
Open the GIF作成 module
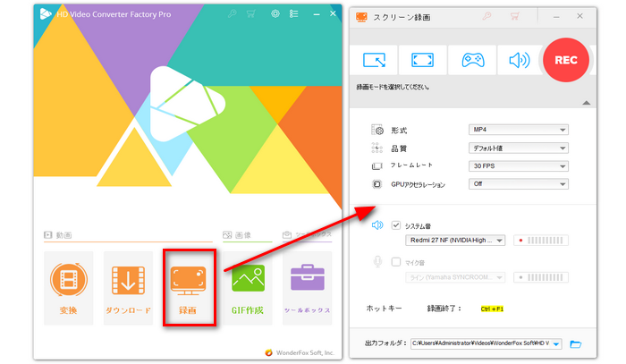click(x=248, y=288)
